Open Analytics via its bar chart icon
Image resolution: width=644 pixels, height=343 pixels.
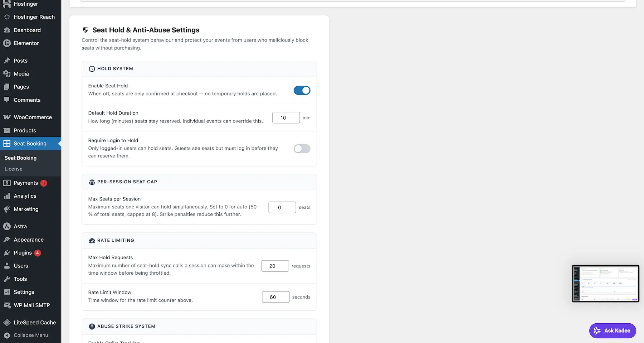[x=7, y=196]
